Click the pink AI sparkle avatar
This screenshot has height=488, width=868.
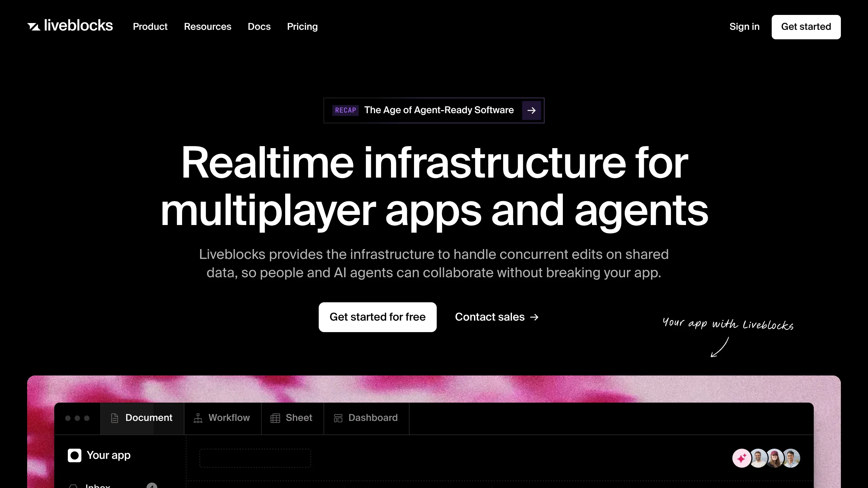(x=741, y=458)
